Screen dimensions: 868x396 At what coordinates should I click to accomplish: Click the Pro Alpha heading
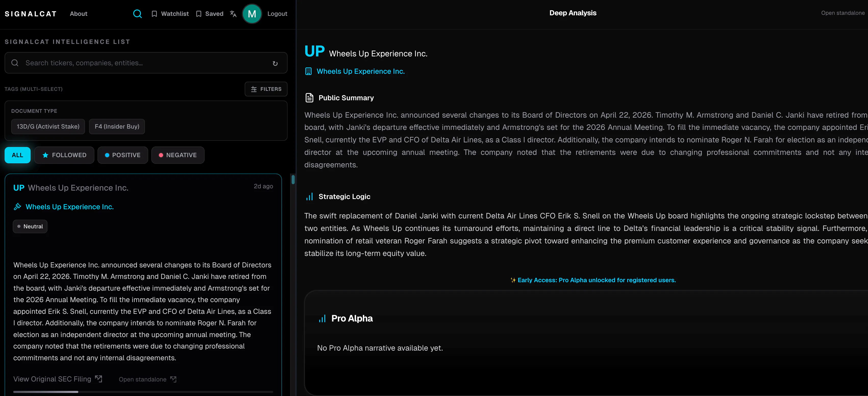pyautogui.click(x=352, y=318)
